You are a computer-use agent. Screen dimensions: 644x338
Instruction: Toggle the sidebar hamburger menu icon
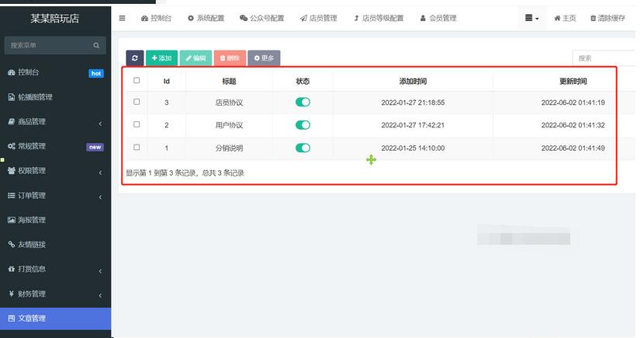[x=122, y=18]
